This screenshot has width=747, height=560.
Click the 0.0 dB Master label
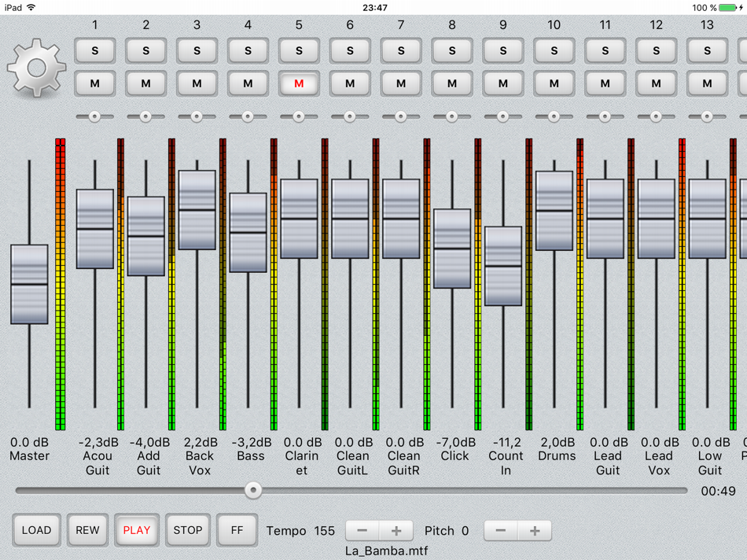pyautogui.click(x=30, y=449)
